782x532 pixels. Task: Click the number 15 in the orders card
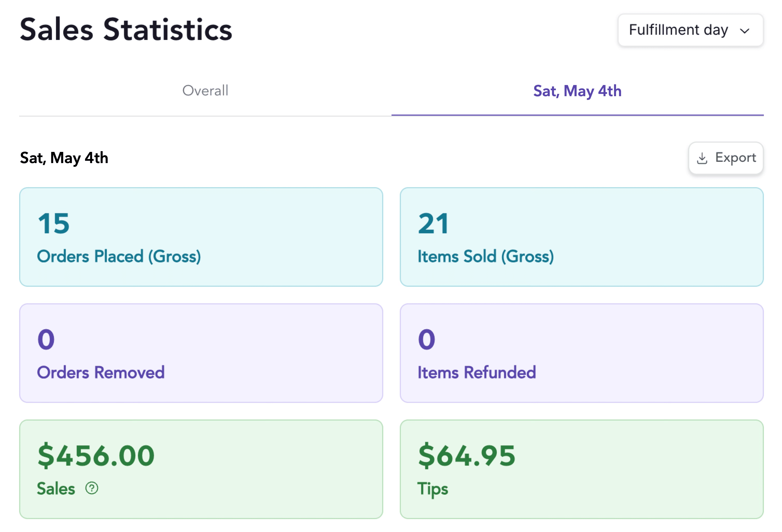point(53,223)
